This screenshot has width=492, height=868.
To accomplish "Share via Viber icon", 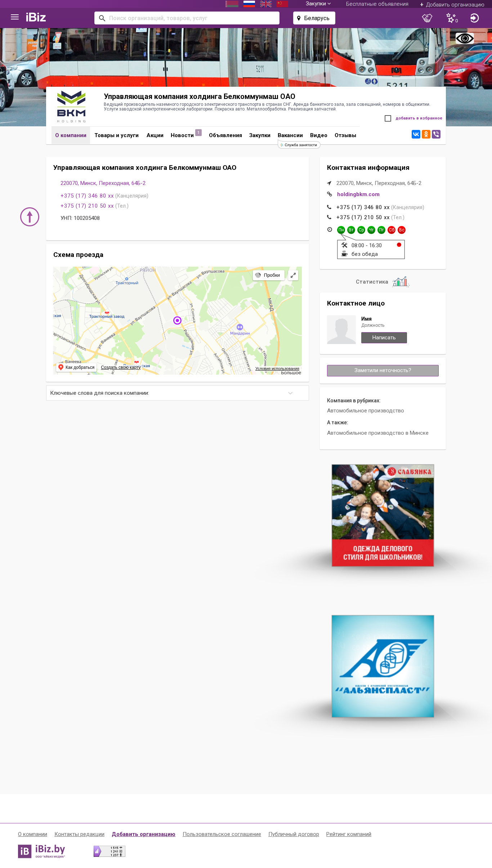I will click(x=436, y=134).
